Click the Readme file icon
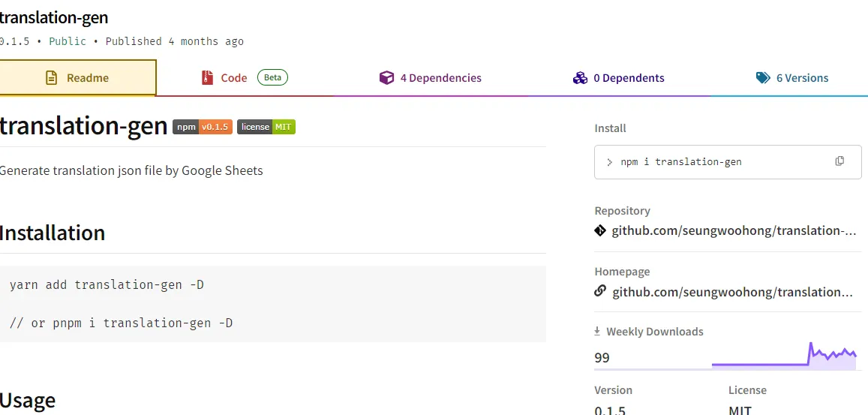The width and height of the screenshot is (868, 415). (x=52, y=77)
